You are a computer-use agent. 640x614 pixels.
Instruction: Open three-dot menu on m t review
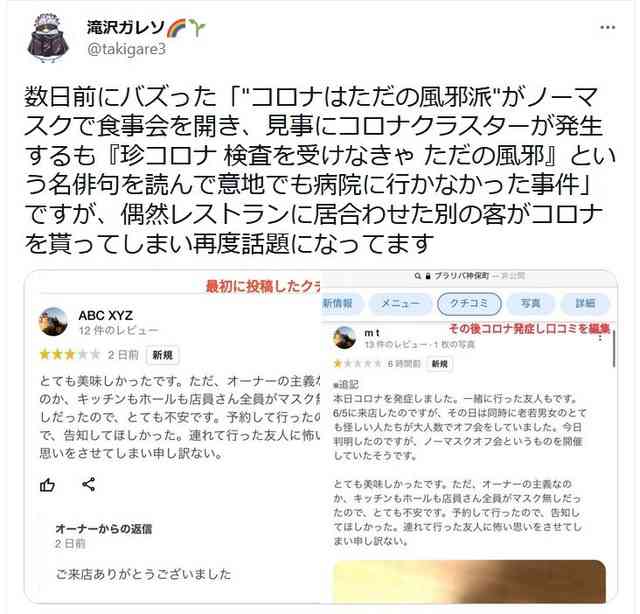(x=600, y=338)
